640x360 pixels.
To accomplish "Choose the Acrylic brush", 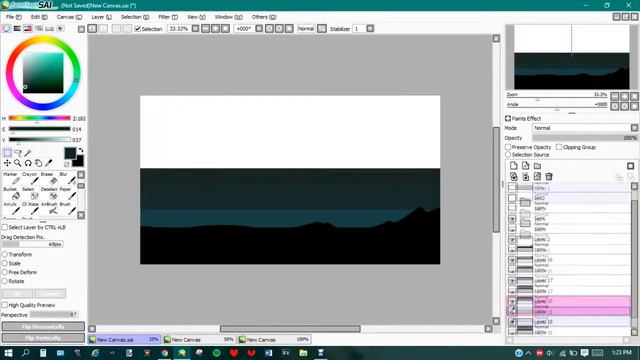I will pyautogui.click(x=11, y=209).
